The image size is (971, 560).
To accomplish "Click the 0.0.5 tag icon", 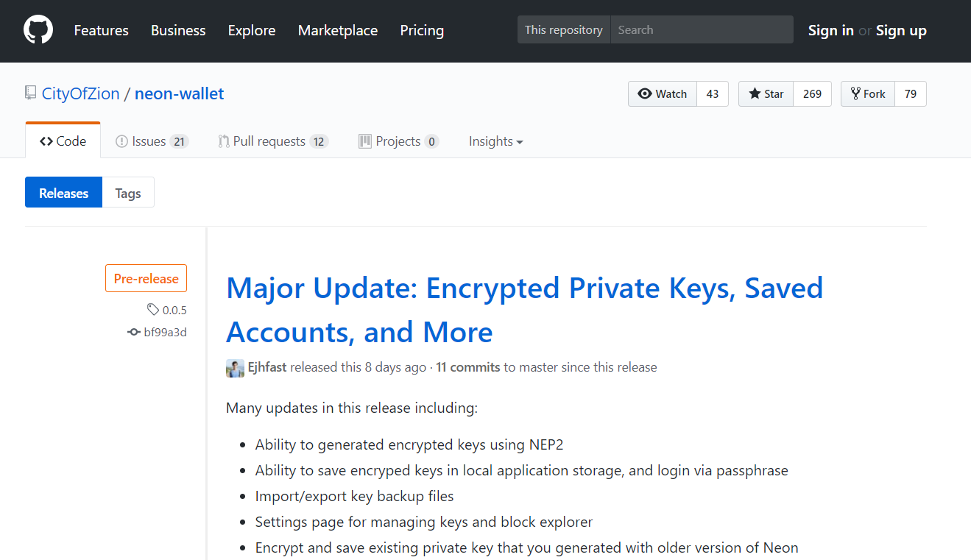I will point(152,310).
